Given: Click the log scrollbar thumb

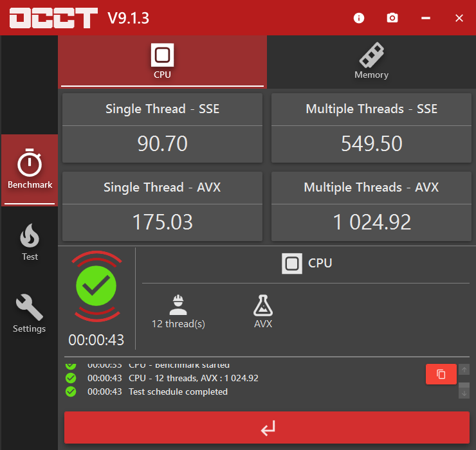Looking at the screenshot, I should 464,385.
